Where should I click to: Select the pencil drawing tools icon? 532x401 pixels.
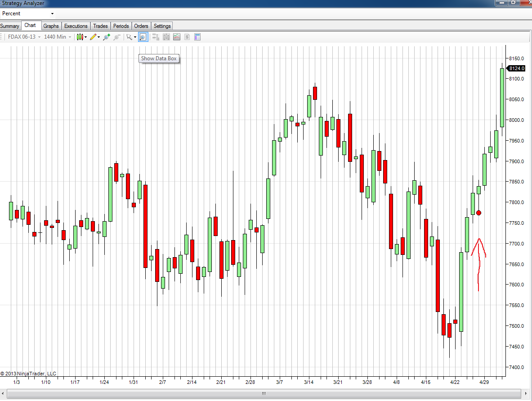[93, 37]
